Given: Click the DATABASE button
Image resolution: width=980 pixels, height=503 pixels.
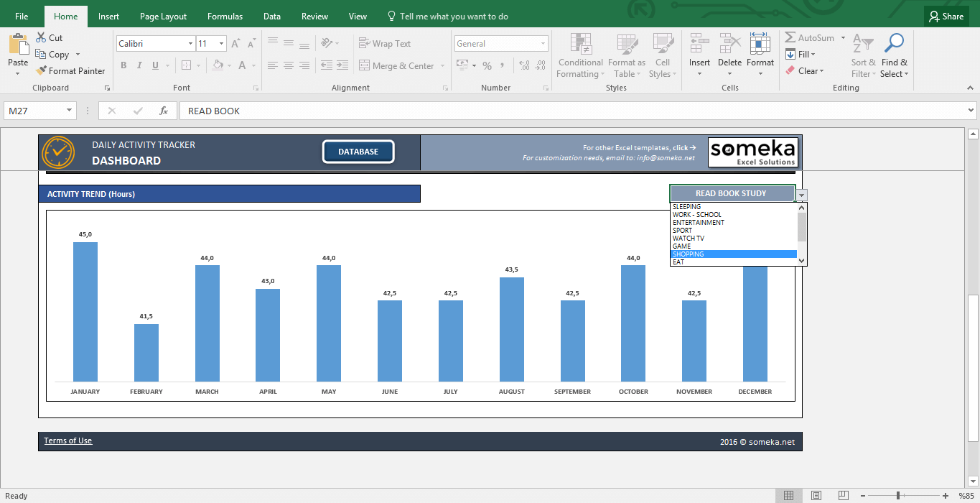Looking at the screenshot, I should click(x=358, y=152).
